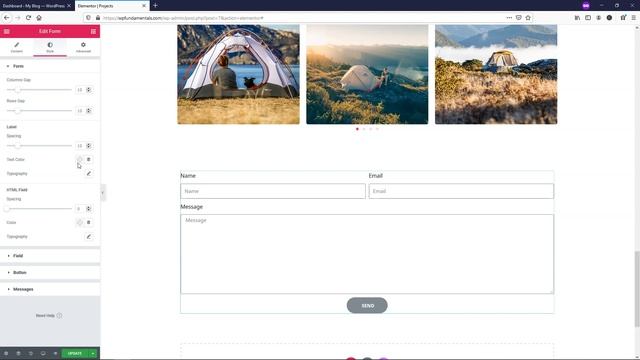Toggle Responsive Mode icon
Screen dimensions: 640x360
[x=43, y=353]
